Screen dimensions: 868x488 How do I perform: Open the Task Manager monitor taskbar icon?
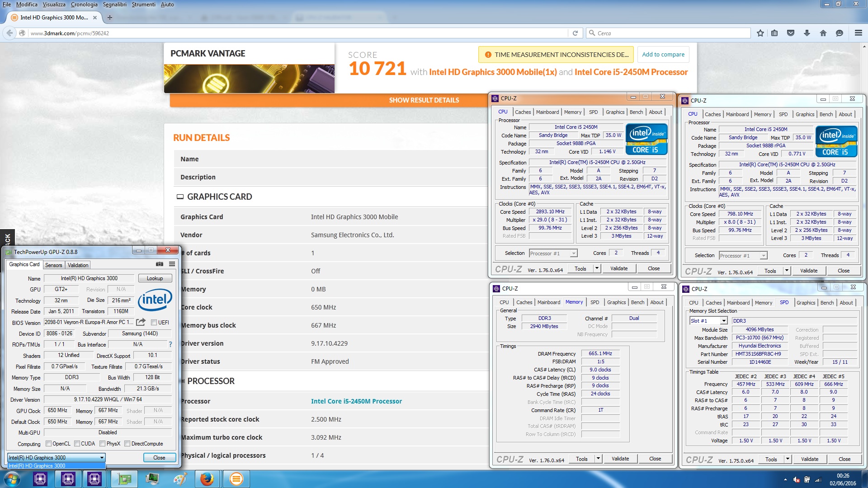(152, 479)
